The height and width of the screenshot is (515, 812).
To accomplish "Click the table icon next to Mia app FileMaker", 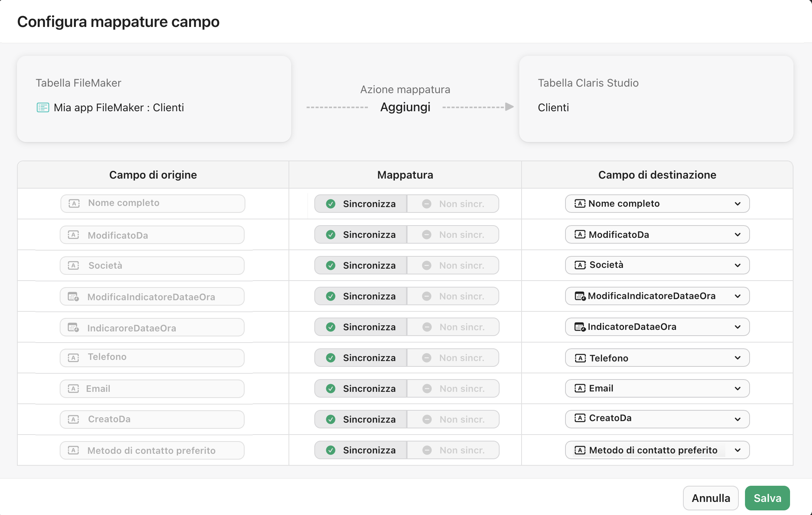I will tap(42, 107).
